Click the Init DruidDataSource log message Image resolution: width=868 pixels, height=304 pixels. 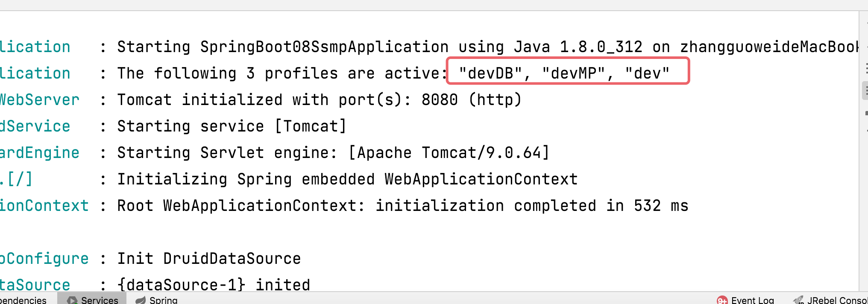tap(209, 259)
